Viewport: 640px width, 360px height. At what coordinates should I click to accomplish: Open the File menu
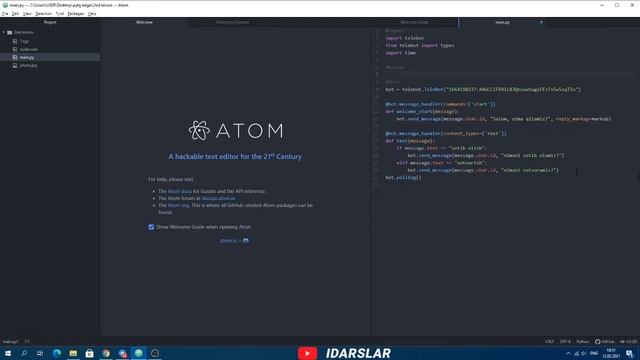(5, 13)
